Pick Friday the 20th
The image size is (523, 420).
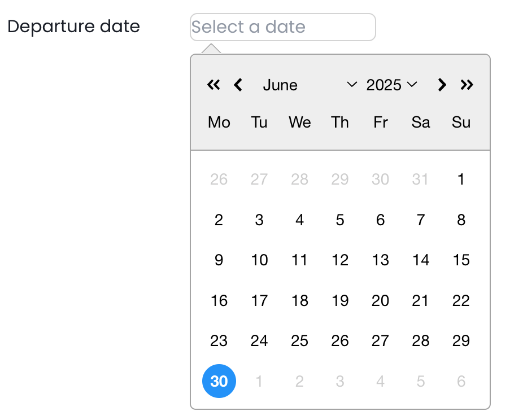(380, 301)
